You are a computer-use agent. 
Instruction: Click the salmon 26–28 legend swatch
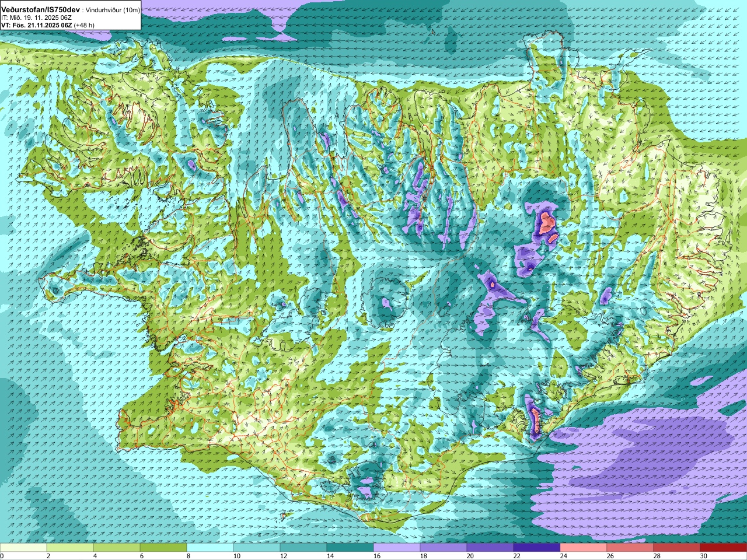(x=630, y=548)
